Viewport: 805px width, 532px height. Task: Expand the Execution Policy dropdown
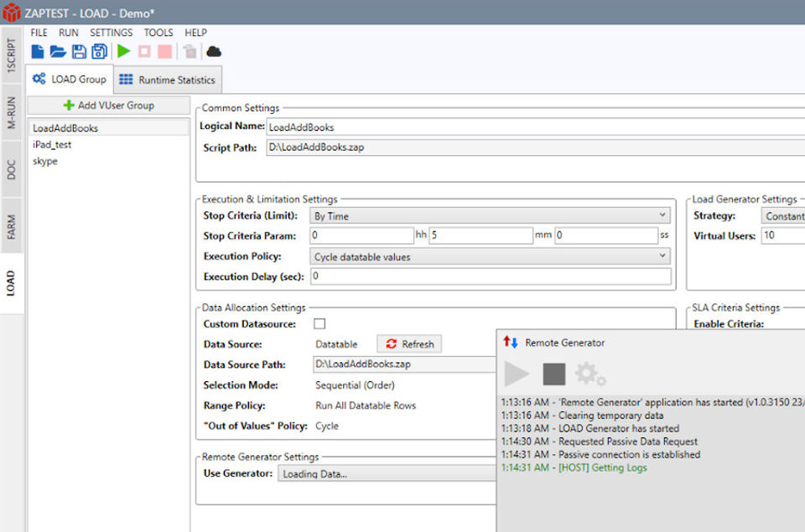(x=490, y=257)
